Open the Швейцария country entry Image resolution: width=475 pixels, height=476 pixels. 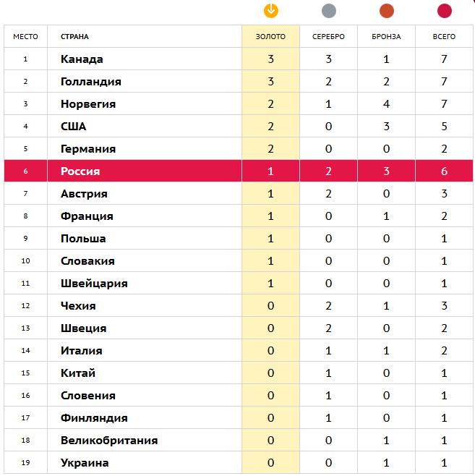click(x=94, y=284)
